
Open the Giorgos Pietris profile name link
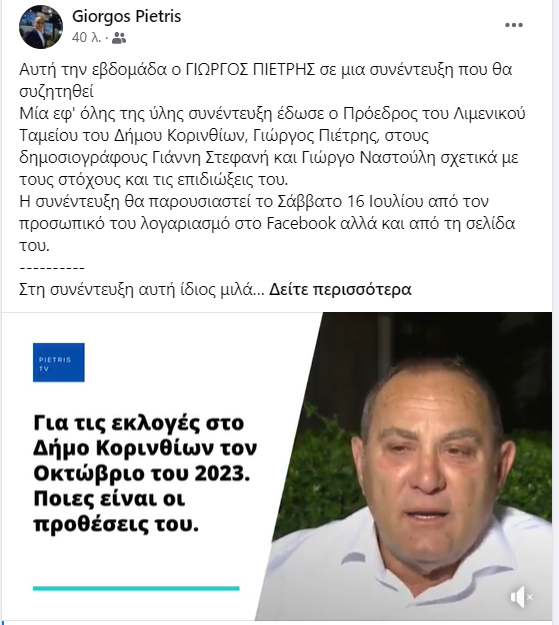tap(126, 16)
